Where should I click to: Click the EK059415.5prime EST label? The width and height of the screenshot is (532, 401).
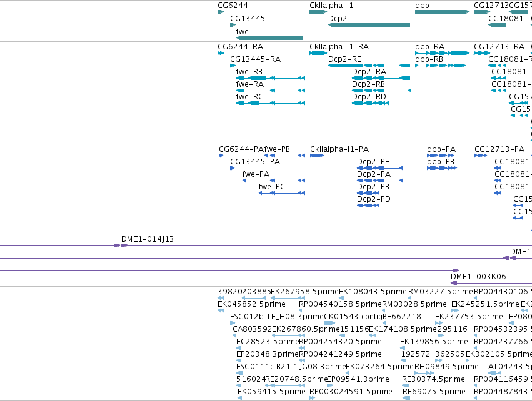[x=271, y=392]
